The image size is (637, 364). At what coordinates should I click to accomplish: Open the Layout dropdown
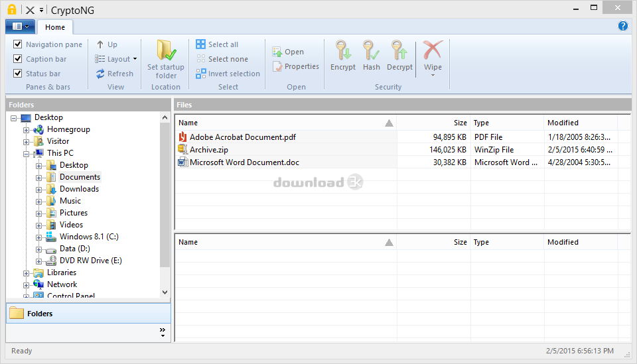click(x=116, y=59)
